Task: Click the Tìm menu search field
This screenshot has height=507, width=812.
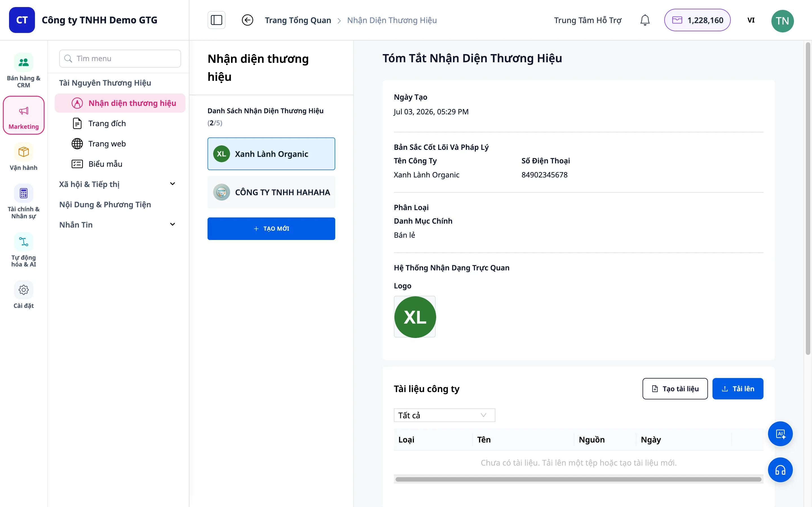Action: point(120,58)
